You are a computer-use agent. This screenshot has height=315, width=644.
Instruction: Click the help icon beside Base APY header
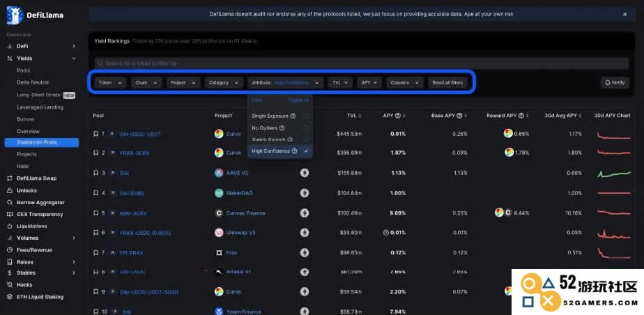[x=459, y=116]
